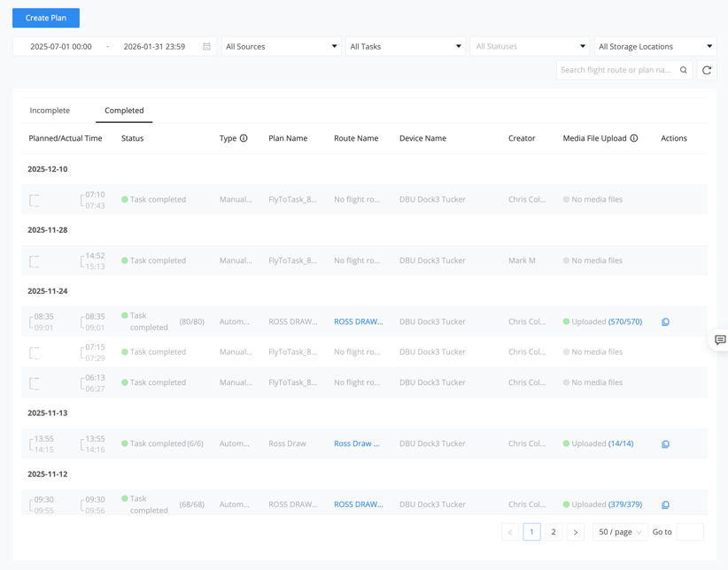Open the All Statuses dropdown

pos(530,46)
